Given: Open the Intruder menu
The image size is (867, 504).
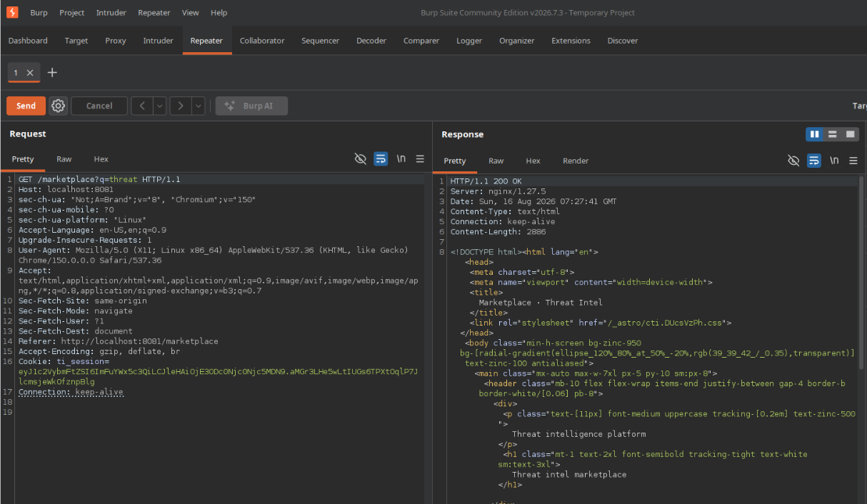Looking at the screenshot, I should [111, 13].
